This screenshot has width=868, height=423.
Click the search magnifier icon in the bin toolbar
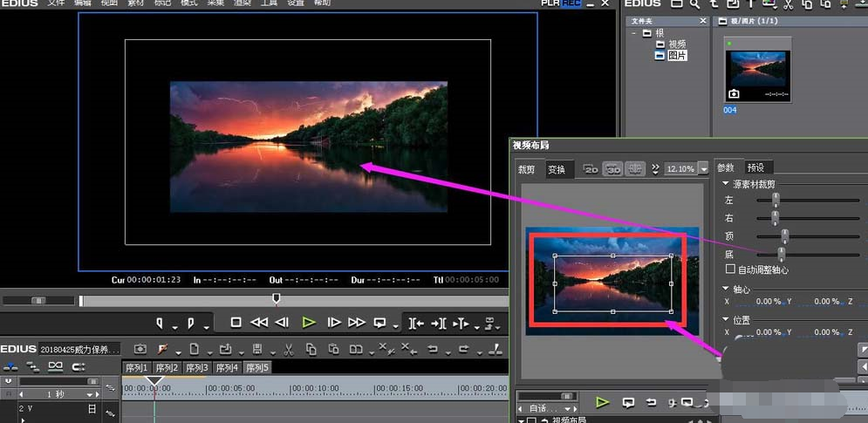[695, 4]
